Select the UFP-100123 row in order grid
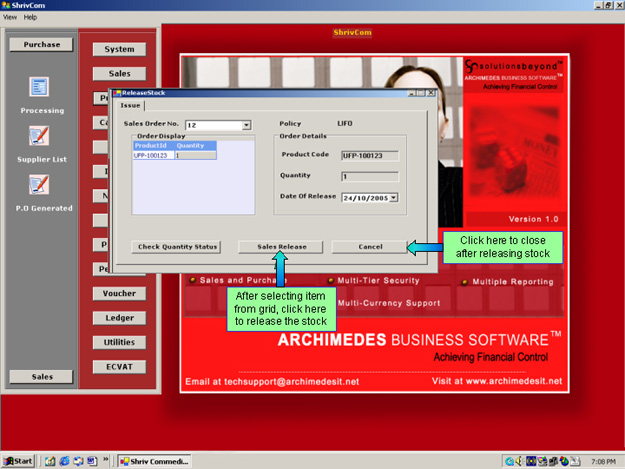The height and width of the screenshot is (469, 625). [152, 155]
